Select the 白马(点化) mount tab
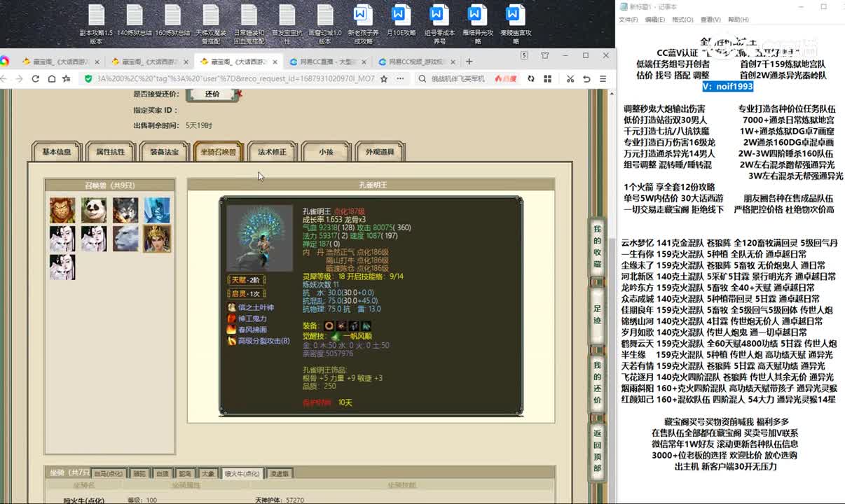Image resolution: width=845 pixels, height=504 pixels. tap(109, 474)
